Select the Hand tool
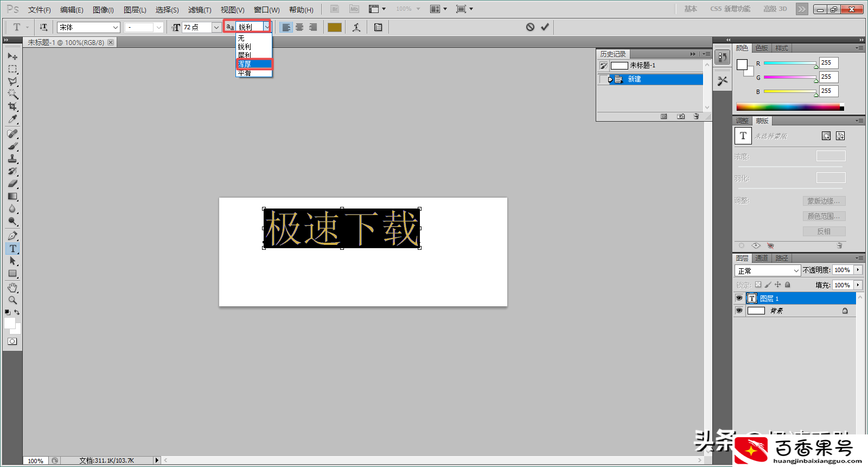Screen dimensions: 868x467 pyautogui.click(x=12, y=288)
